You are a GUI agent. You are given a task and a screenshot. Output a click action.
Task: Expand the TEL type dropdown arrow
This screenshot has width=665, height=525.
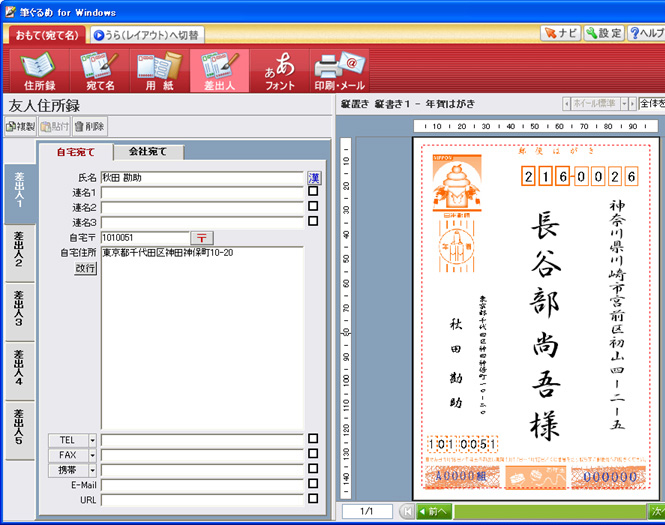click(x=92, y=439)
